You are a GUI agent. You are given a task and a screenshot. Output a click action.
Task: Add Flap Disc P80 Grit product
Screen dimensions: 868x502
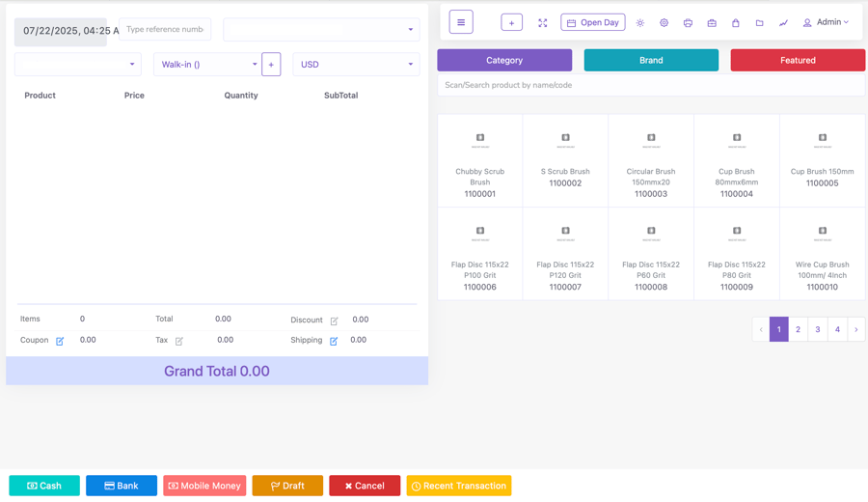[x=736, y=254]
